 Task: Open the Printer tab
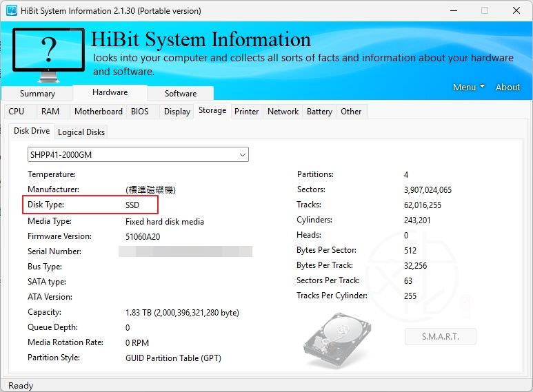(x=246, y=112)
